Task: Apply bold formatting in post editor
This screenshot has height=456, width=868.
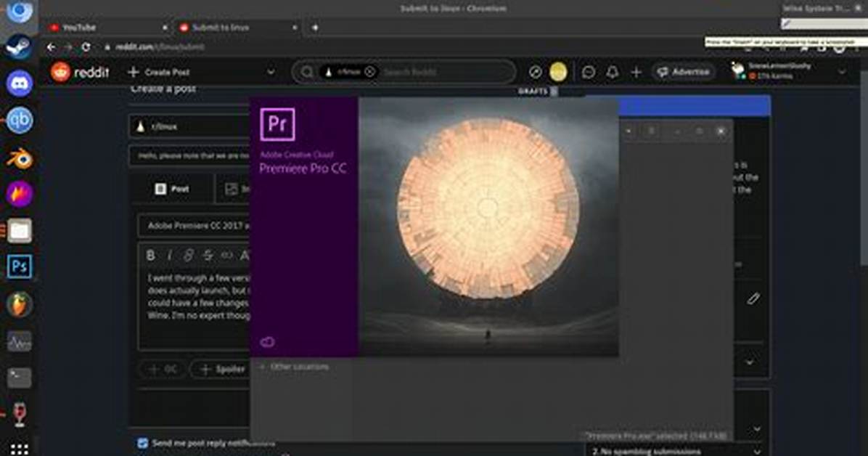Action: [150, 256]
